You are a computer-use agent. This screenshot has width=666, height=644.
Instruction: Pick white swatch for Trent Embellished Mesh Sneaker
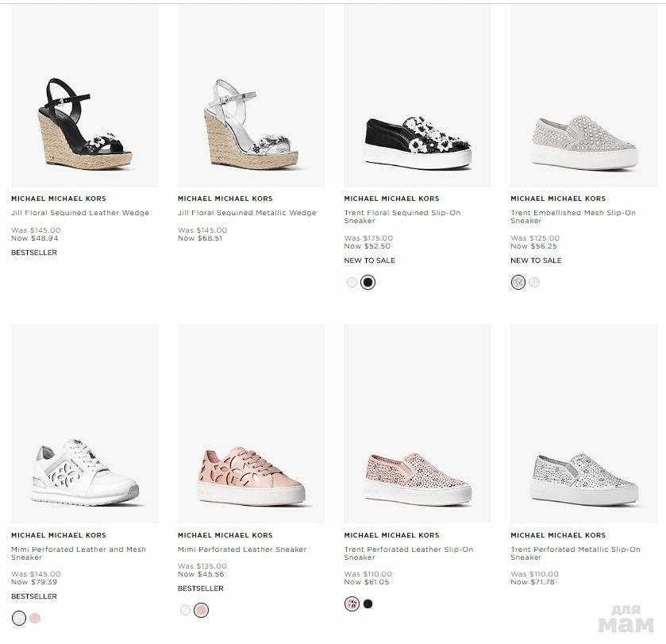[x=534, y=282]
